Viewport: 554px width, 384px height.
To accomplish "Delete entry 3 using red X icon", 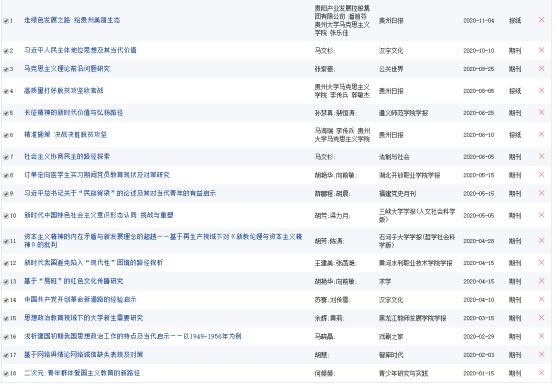I will pos(541,68).
